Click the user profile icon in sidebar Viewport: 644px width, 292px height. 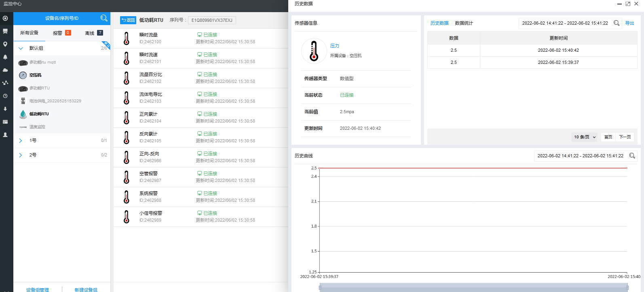point(5,135)
